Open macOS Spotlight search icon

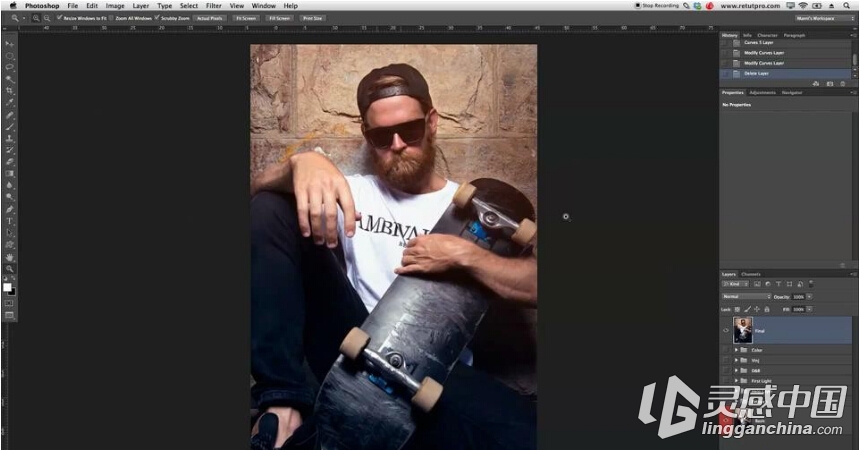[x=846, y=5]
